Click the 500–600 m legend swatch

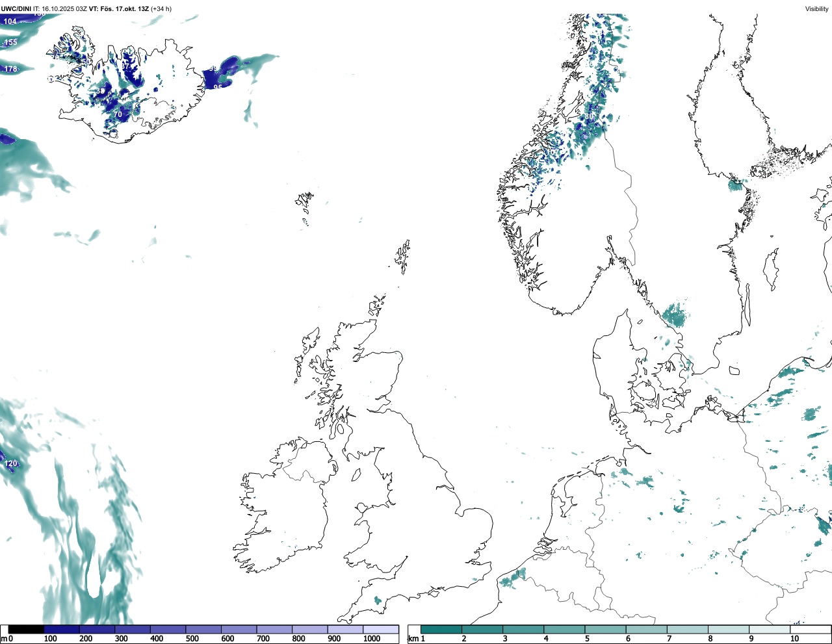203,629
